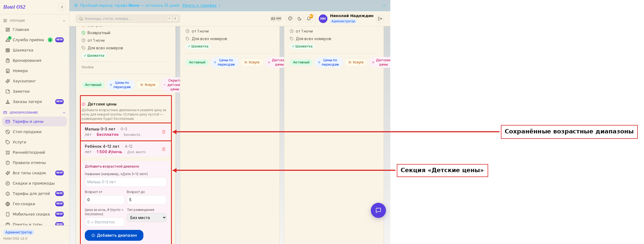Click Активный badge in the flexible tariff card
Viewport: 644px width, 244px height.
point(93,85)
